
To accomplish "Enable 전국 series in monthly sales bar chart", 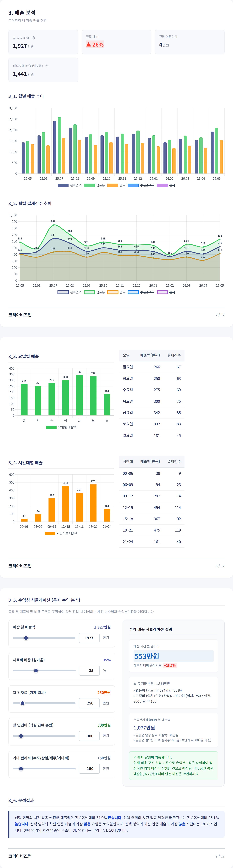I will pyautogui.click(x=166, y=185).
